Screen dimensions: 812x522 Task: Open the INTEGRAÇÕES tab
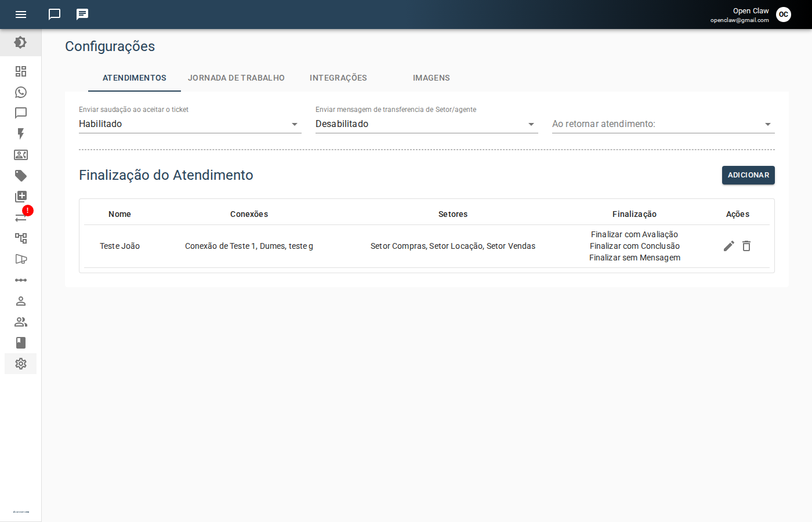(338, 78)
